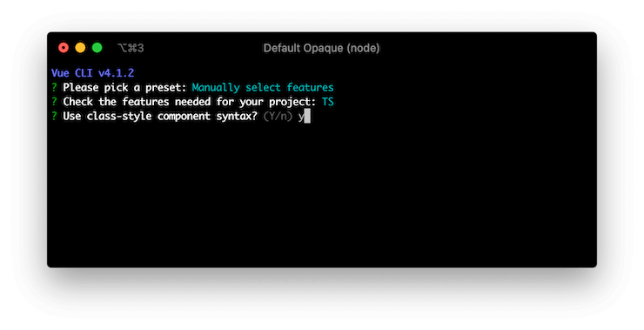Click the green question mark before 'Use class-style'
The height and width of the screenshot is (330, 644).
pos(54,116)
